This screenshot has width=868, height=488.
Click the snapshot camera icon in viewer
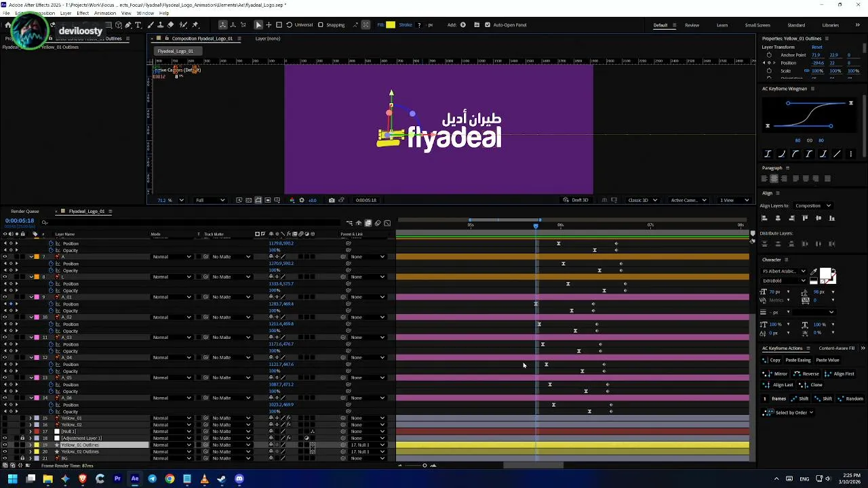(332, 200)
